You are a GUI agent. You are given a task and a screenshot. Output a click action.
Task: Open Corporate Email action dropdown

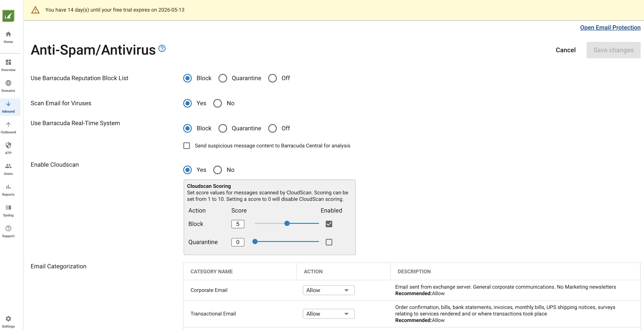pos(329,290)
